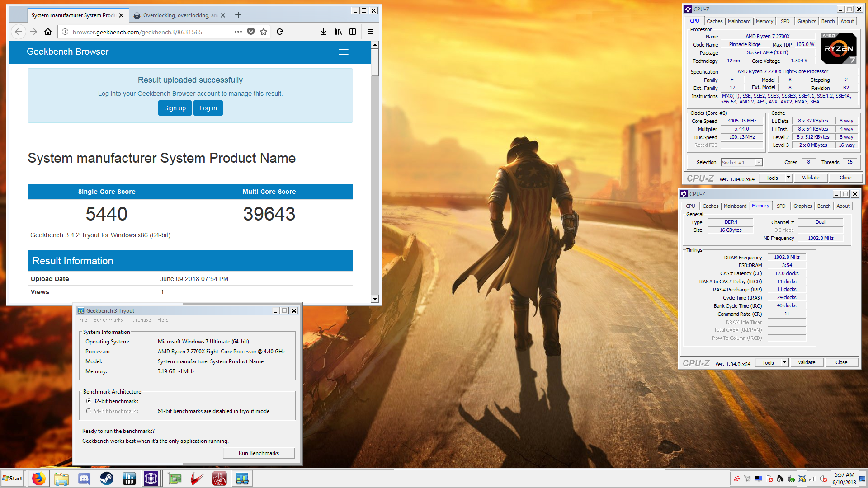Launch Firefox from the taskbar
This screenshot has height=488, width=868.
tap(39, 479)
